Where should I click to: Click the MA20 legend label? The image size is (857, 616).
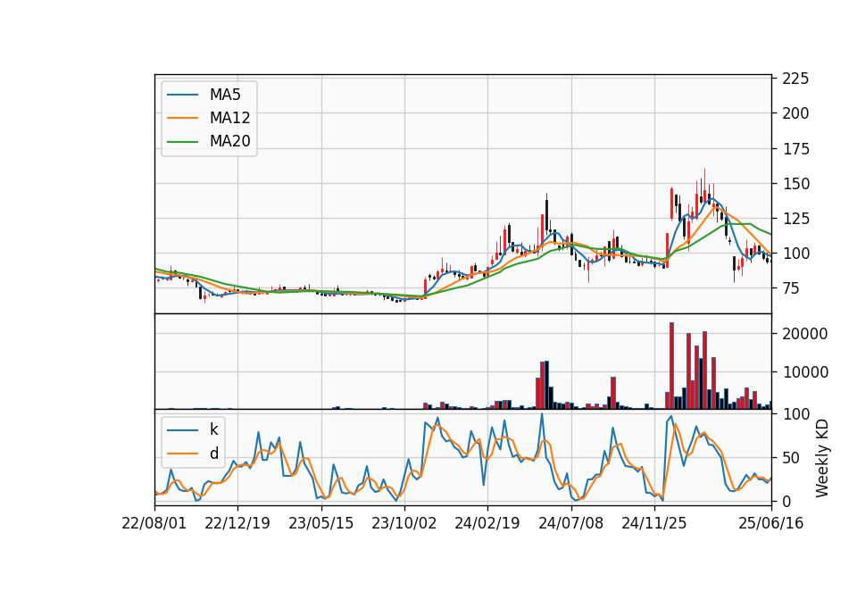pyautogui.click(x=229, y=141)
